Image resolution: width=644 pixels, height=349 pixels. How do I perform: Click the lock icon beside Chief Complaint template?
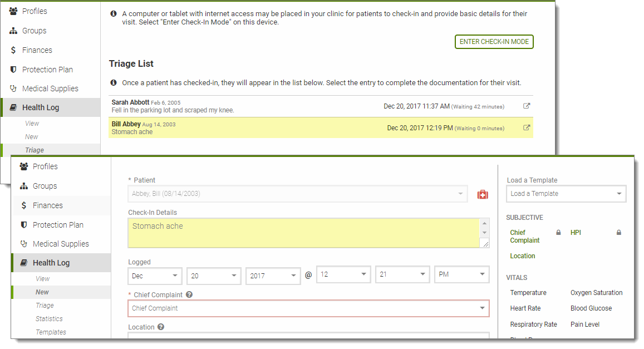[x=558, y=232]
